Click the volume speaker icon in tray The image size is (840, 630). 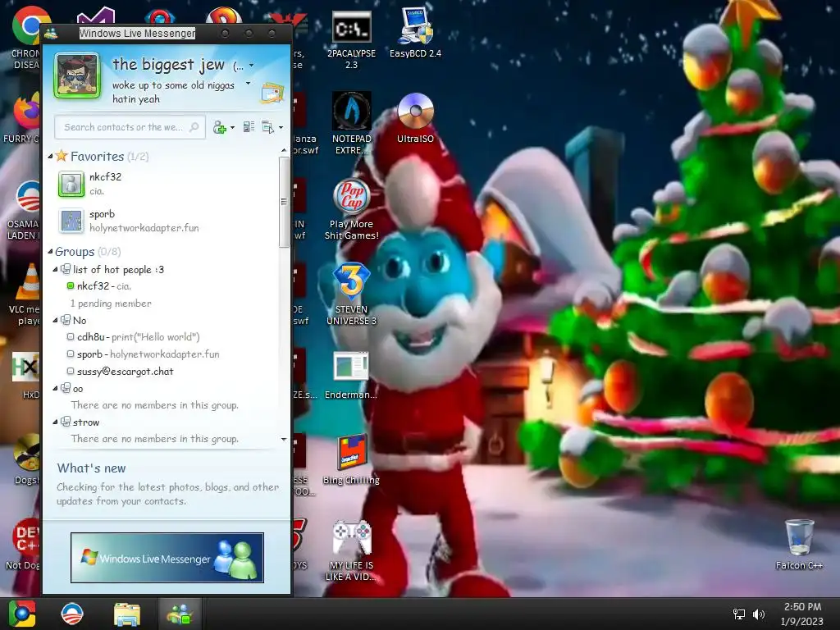coord(759,614)
